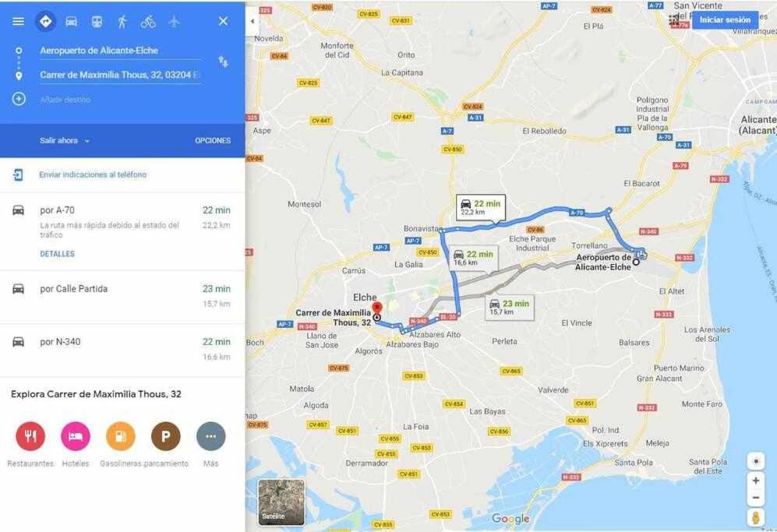Open route OPCIONES
The height and width of the screenshot is (532, 777).
coord(213,141)
